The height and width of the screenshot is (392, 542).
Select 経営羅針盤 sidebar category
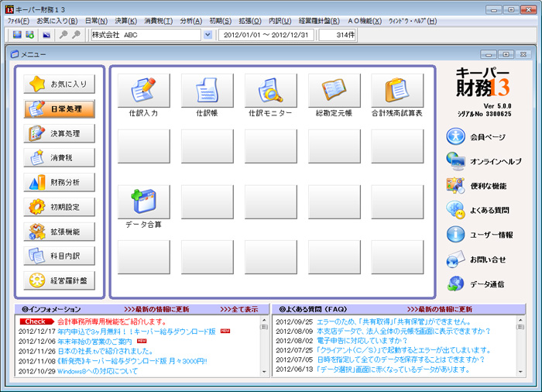[x=59, y=280]
